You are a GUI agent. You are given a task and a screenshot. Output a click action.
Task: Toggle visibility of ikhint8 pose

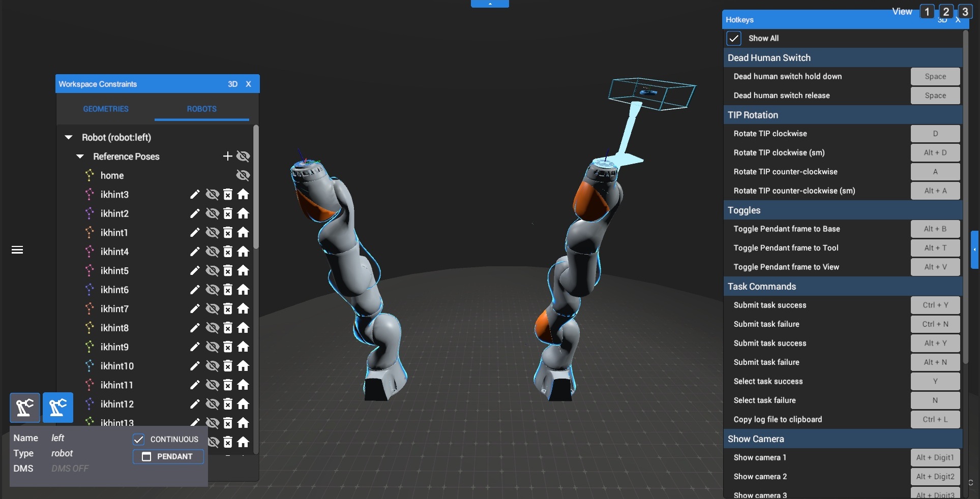click(212, 328)
